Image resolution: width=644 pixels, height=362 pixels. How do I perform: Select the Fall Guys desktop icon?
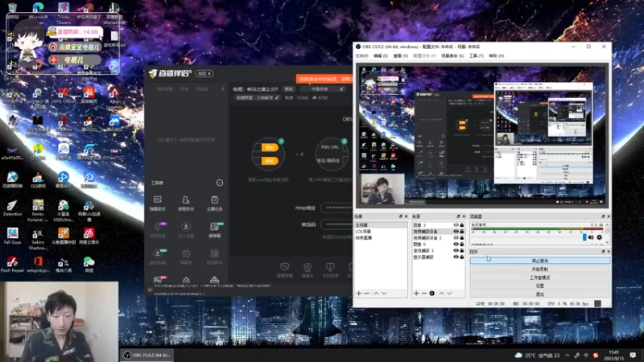(x=12, y=236)
